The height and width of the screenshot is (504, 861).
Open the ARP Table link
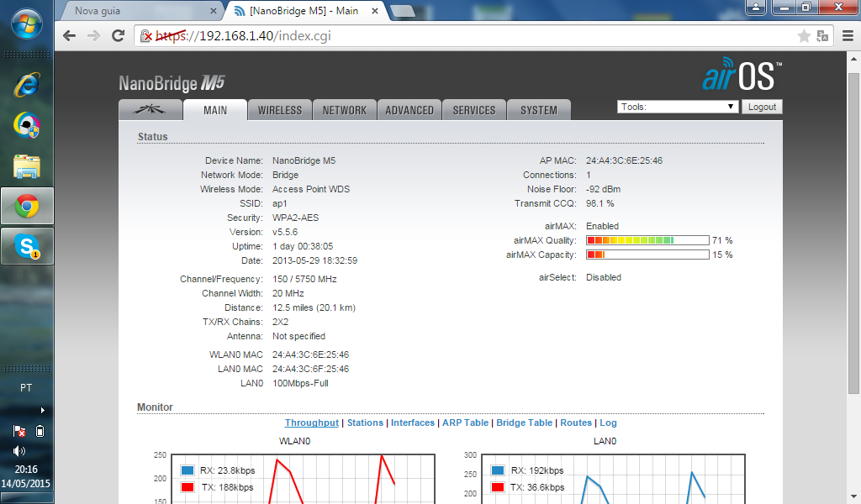[465, 423]
